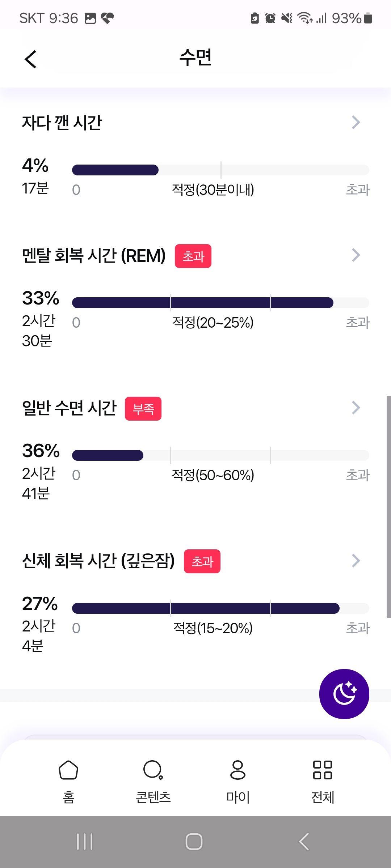The image size is (391, 868).
Task: Expand 신체 회복 시간 (깊은잠) chevron
Action: click(x=356, y=561)
